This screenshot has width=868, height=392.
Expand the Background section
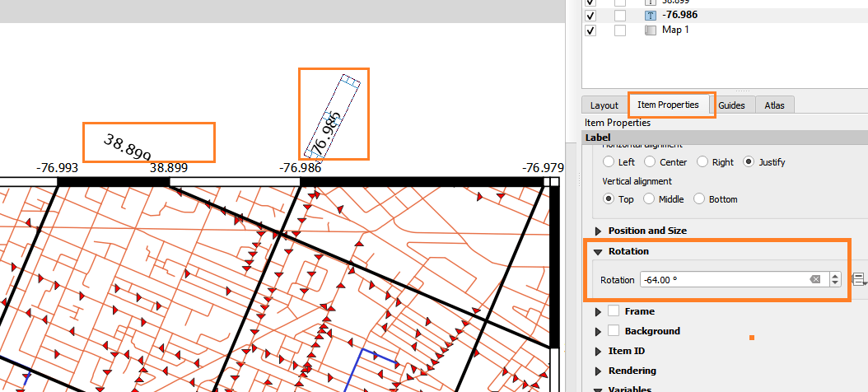(598, 332)
